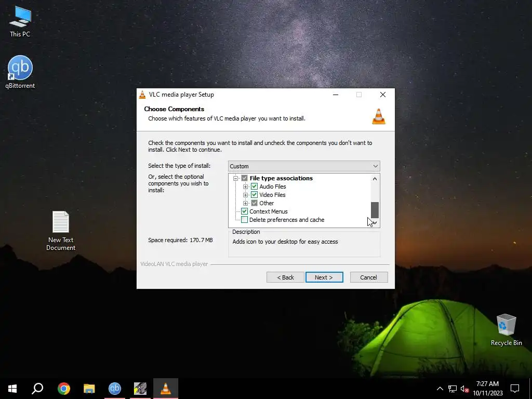Select the Audio Files label
The height and width of the screenshot is (399, 532).
tap(273, 187)
